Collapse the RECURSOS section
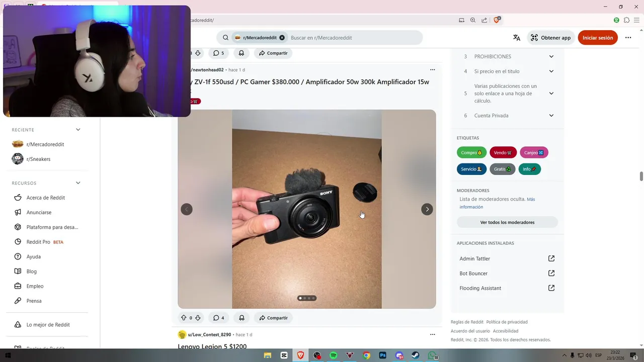This screenshot has height=362, width=644. (78, 183)
